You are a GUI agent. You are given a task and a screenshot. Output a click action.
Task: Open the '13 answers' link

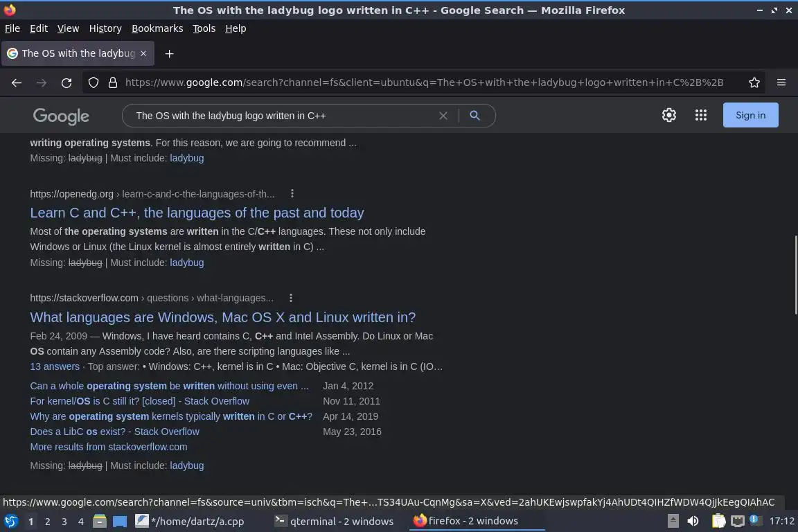(x=55, y=366)
